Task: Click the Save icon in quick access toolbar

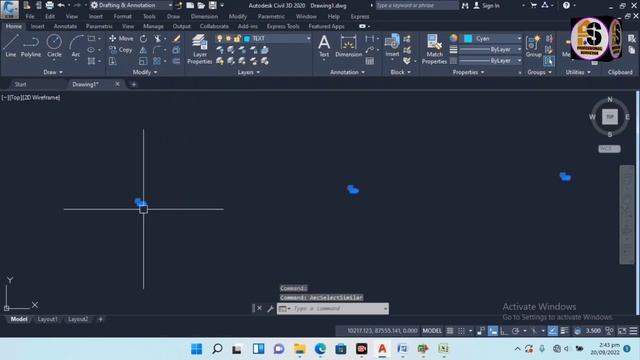Action: pos(213,5)
